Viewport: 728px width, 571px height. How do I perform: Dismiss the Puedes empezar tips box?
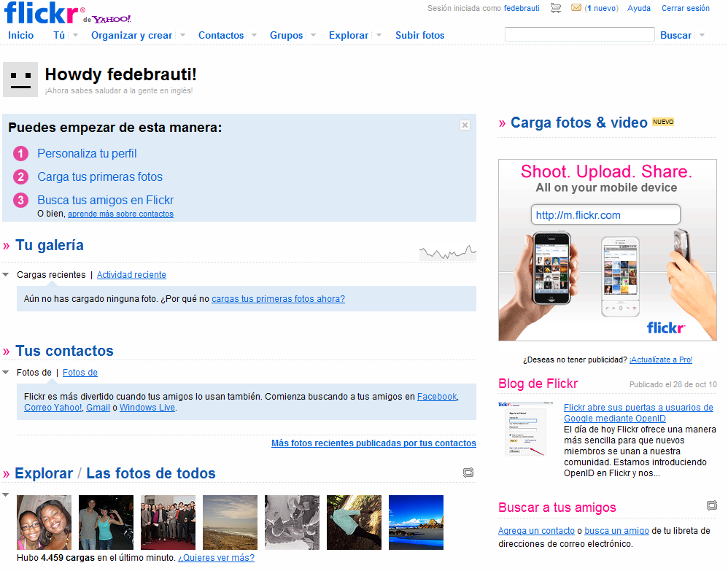pyautogui.click(x=465, y=125)
